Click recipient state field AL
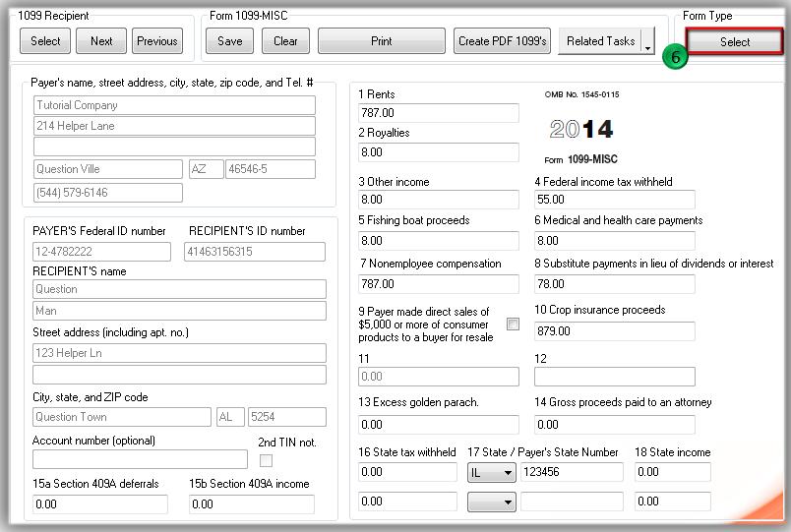This screenshot has height=532, width=791. point(230,417)
